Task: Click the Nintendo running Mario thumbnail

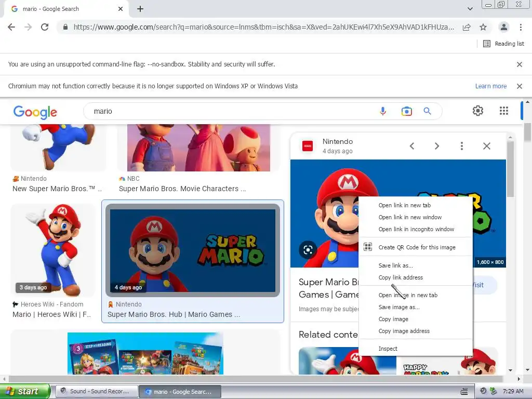Action: pyautogui.click(x=58, y=148)
